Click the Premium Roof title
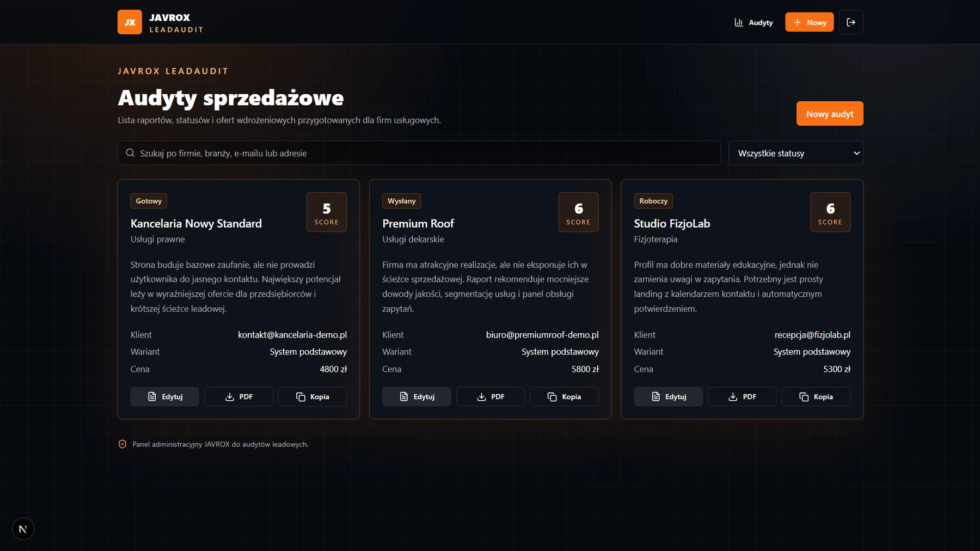Screen dimensions: 980x551 click(418, 224)
